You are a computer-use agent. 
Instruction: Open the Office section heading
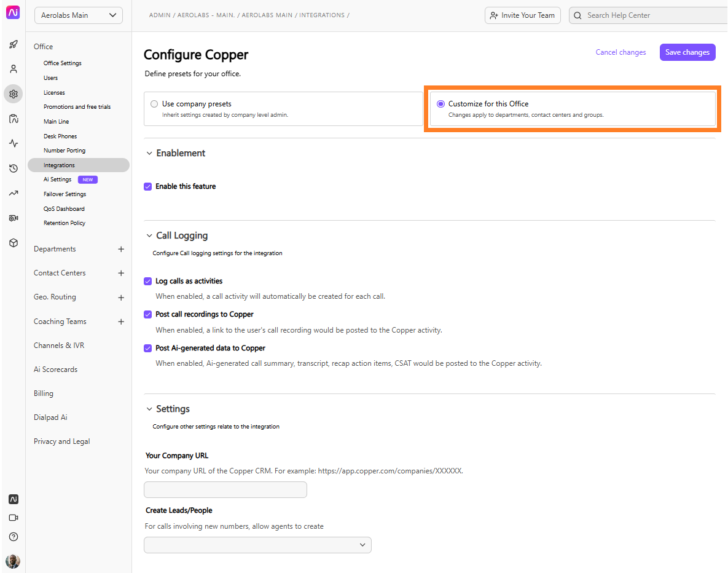pos(43,47)
